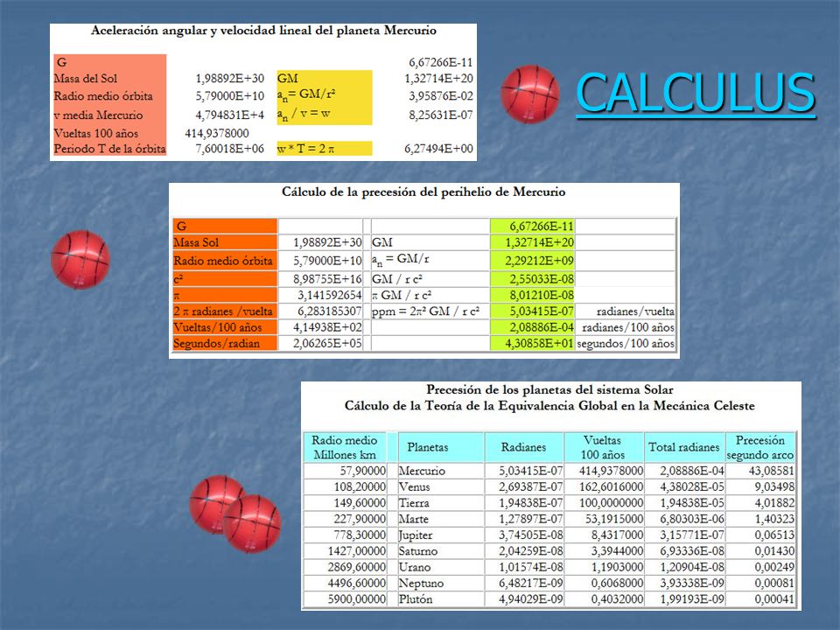
Task: Click the '2 π radianes /vuelta' cell
Action: point(225,311)
